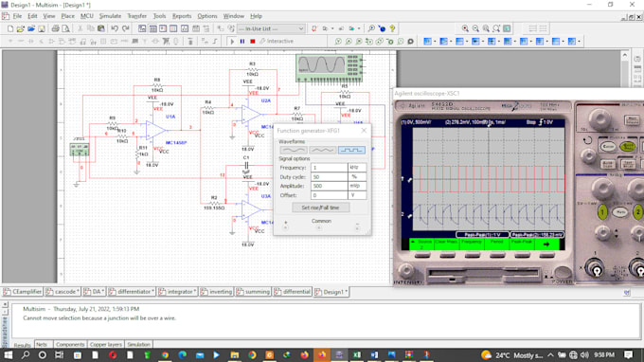Open the Components tab in spreadsheet view
The width and height of the screenshot is (644, 362).
(70, 344)
